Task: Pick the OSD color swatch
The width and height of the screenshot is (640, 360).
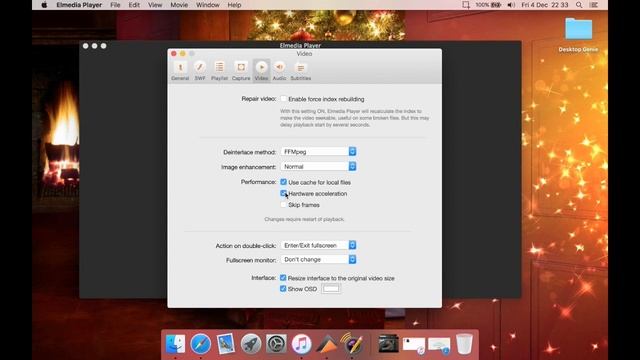Action: tap(331, 289)
